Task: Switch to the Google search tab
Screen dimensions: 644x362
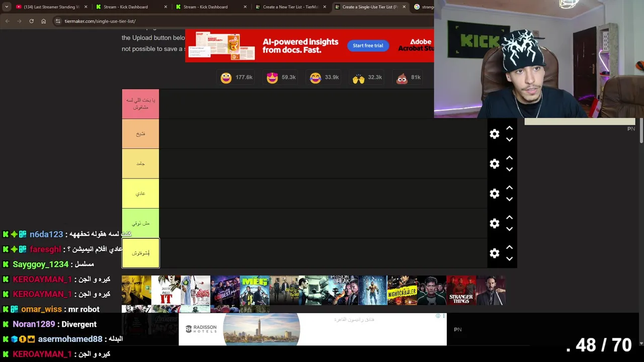Action: [424, 7]
